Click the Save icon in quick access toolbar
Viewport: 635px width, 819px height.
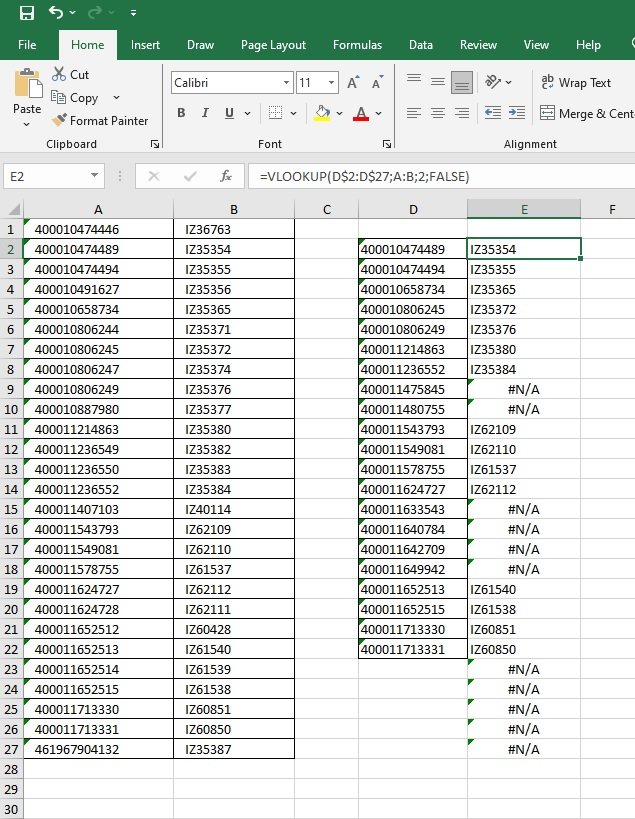pos(27,13)
